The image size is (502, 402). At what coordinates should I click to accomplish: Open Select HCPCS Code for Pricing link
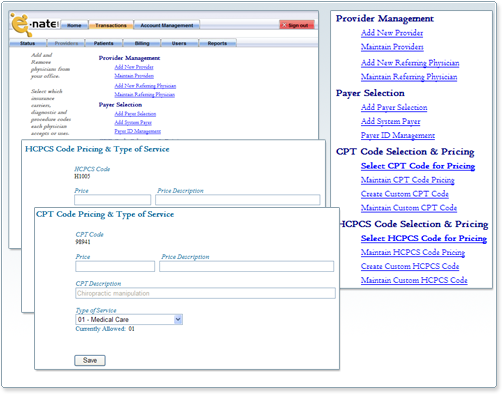[424, 238]
